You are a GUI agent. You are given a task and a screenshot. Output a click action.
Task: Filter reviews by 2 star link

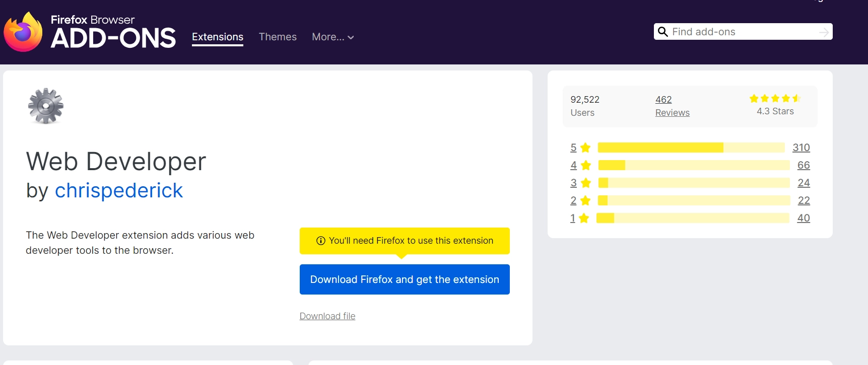point(573,200)
